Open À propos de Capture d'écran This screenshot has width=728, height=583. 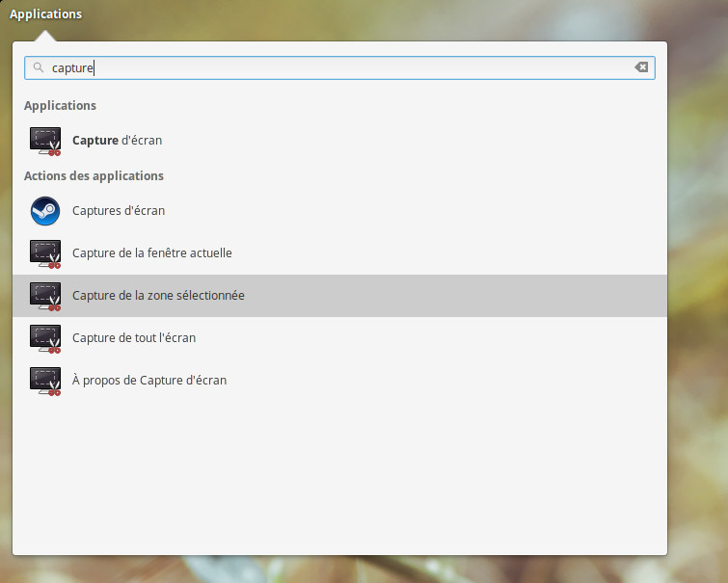(x=149, y=381)
